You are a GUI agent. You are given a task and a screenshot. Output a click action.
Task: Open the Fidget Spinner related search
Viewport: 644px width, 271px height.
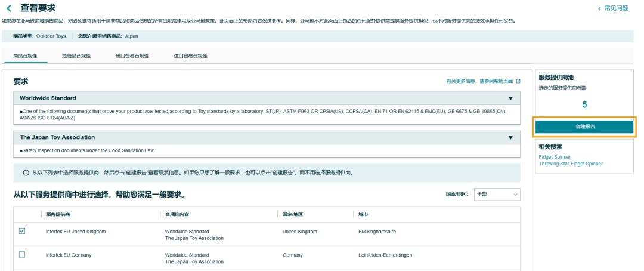click(555, 157)
